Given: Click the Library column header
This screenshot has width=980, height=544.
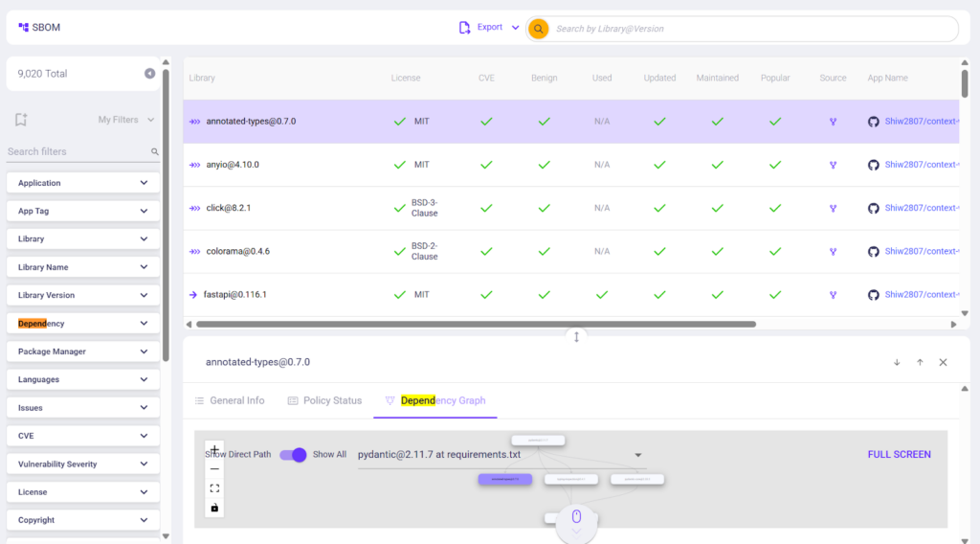Looking at the screenshot, I should (x=202, y=79).
